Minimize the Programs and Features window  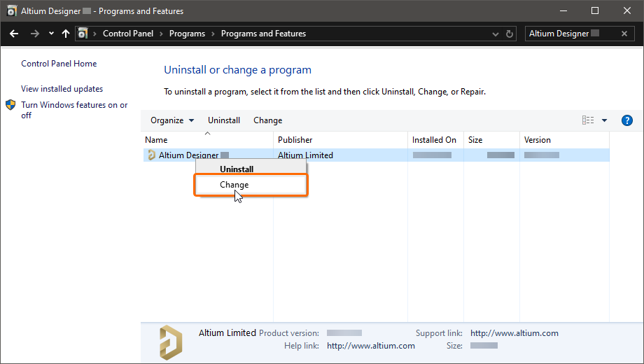point(563,11)
